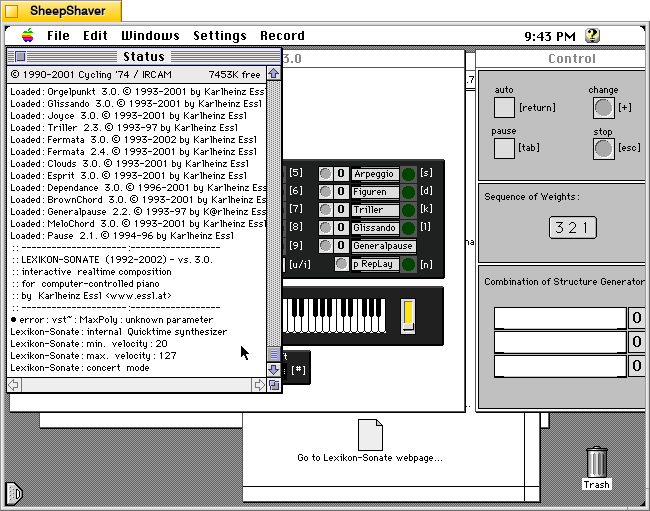Click the Trash icon on desktop
The image size is (650, 511).
597,462
